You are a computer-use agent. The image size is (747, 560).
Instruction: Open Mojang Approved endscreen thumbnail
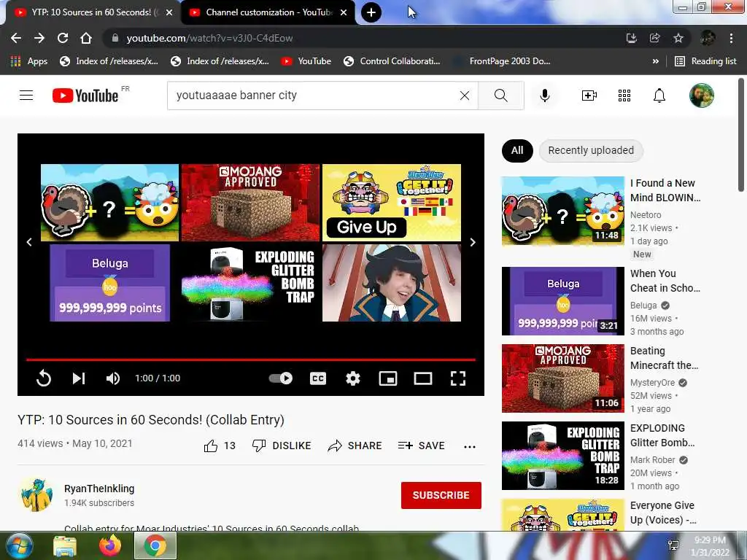[x=250, y=203]
